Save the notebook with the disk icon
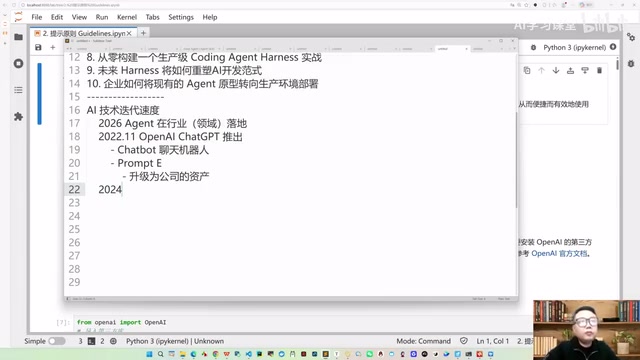 pyautogui.click(x=38, y=48)
